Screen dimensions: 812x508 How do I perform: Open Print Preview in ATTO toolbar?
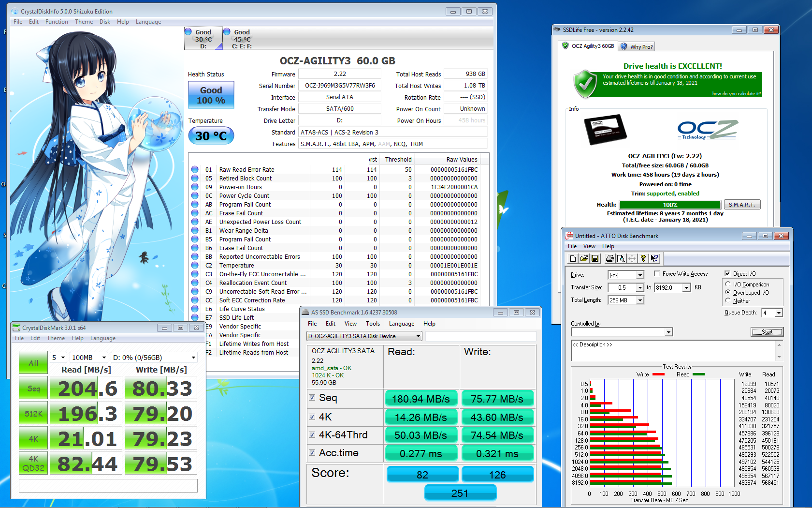621,259
